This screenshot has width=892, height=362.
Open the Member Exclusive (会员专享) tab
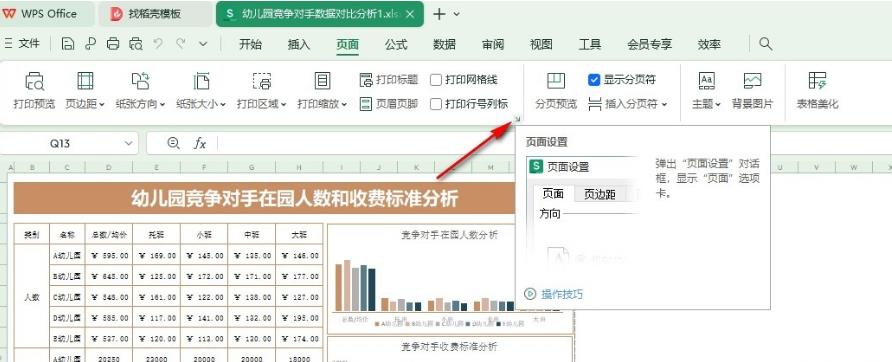coord(650,44)
